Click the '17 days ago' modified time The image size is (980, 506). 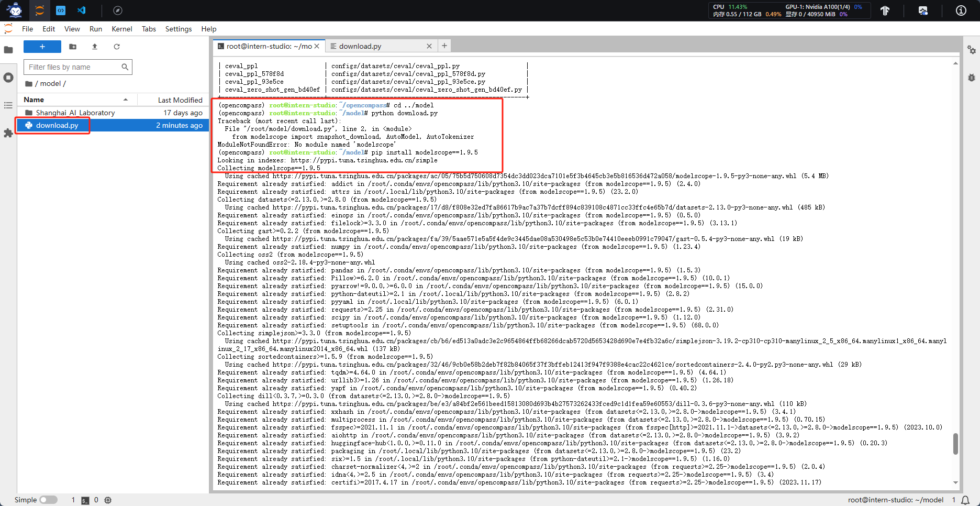point(183,113)
